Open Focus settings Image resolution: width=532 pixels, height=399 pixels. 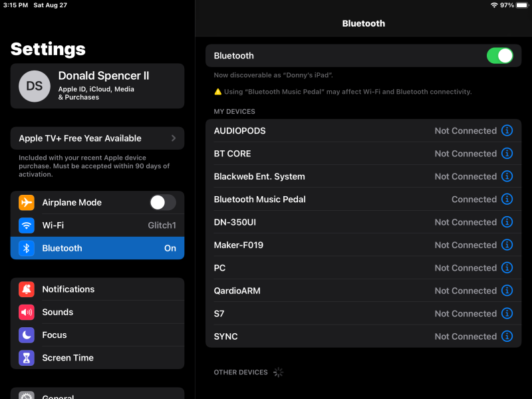(x=97, y=335)
